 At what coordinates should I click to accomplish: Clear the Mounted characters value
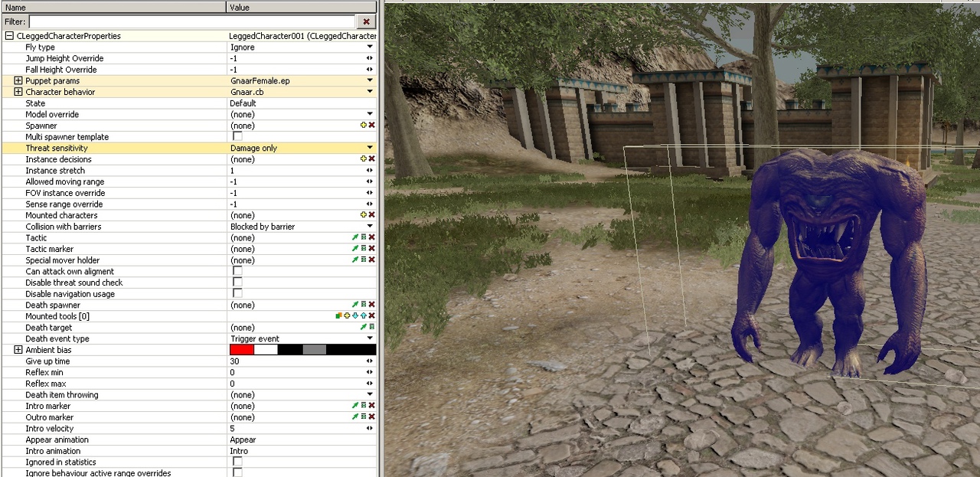tap(371, 215)
